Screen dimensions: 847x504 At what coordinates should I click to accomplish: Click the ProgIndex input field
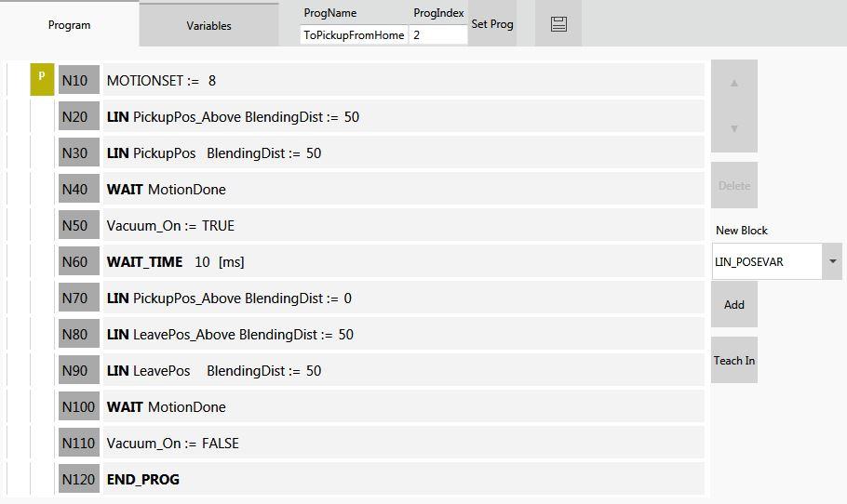(x=437, y=34)
